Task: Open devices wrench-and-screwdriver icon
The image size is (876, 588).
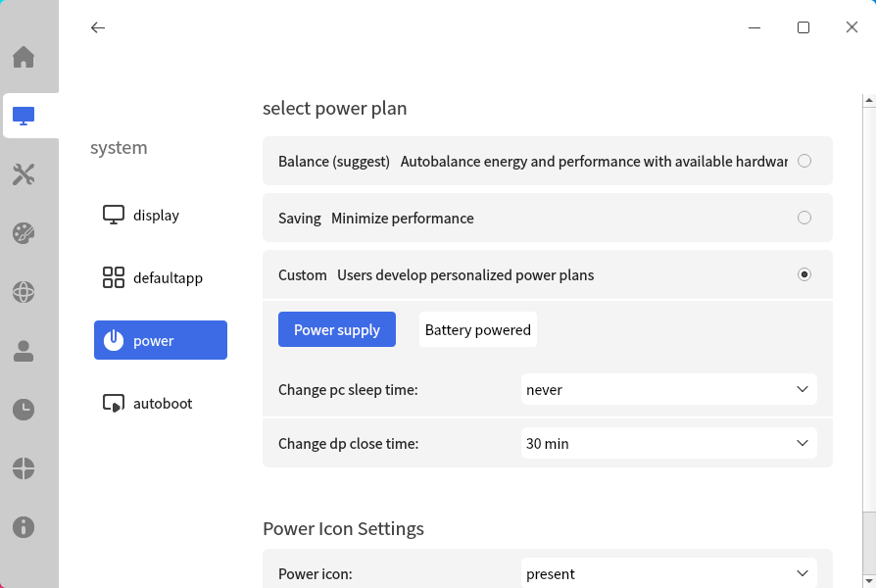Action: [x=24, y=174]
